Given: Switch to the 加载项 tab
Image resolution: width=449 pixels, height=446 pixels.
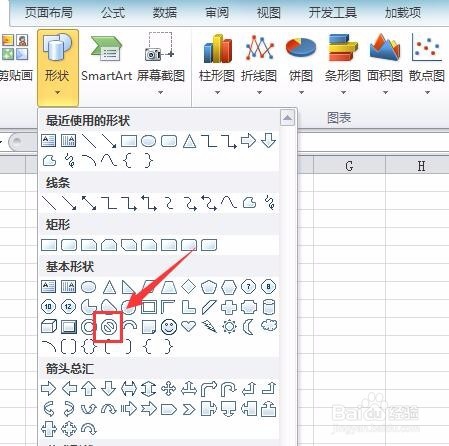Looking at the screenshot, I should click(x=403, y=13).
